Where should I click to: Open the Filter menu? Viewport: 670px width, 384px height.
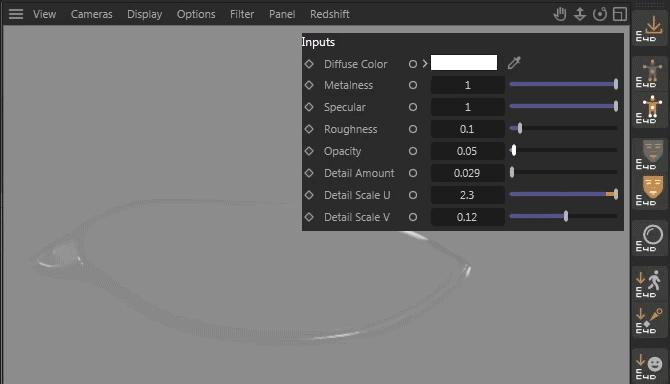pos(242,14)
